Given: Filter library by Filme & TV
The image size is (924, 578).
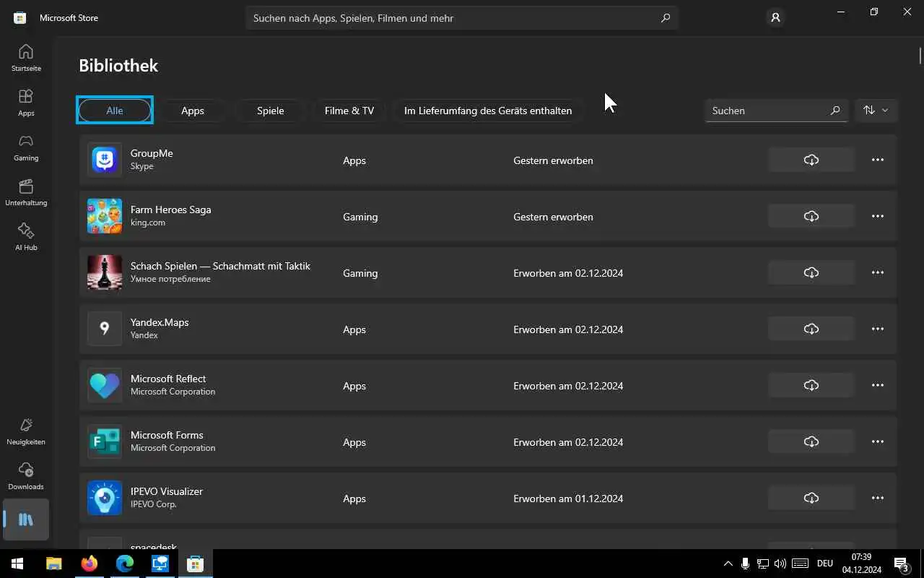Looking at the screenshot, I should [349, 111].
